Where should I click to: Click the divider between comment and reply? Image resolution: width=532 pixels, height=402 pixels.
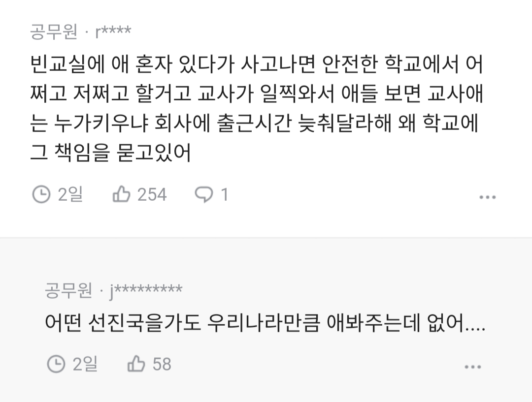point(266,238)
